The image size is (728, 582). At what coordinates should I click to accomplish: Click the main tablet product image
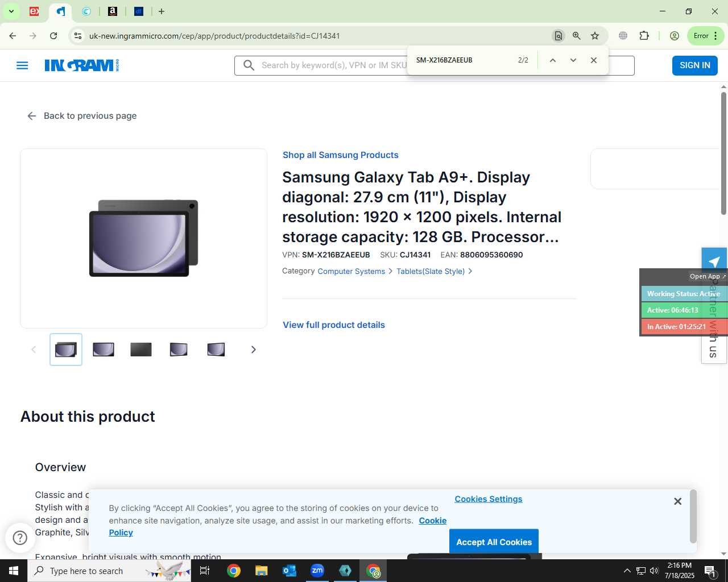pos(144,238)
